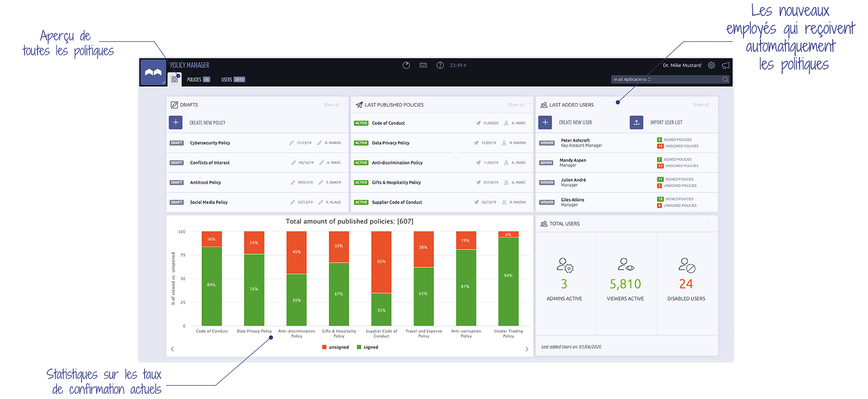Click the Admins Active user-gear icon

click(x=565, y=265)
